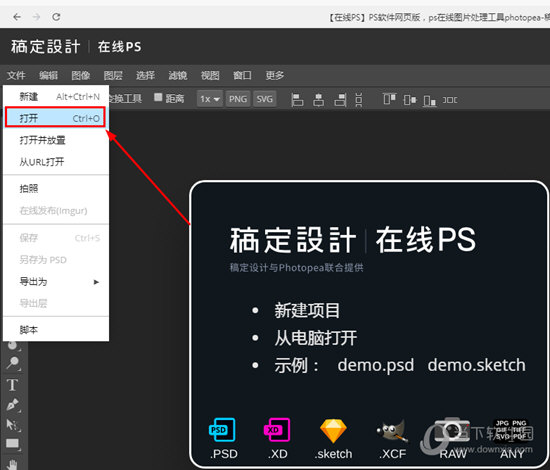This screenshot has width=550, height=470.
Task: Choose 打开 Ctrl+O menu entry
Action: pyautogui.click(x=55, y=118)
